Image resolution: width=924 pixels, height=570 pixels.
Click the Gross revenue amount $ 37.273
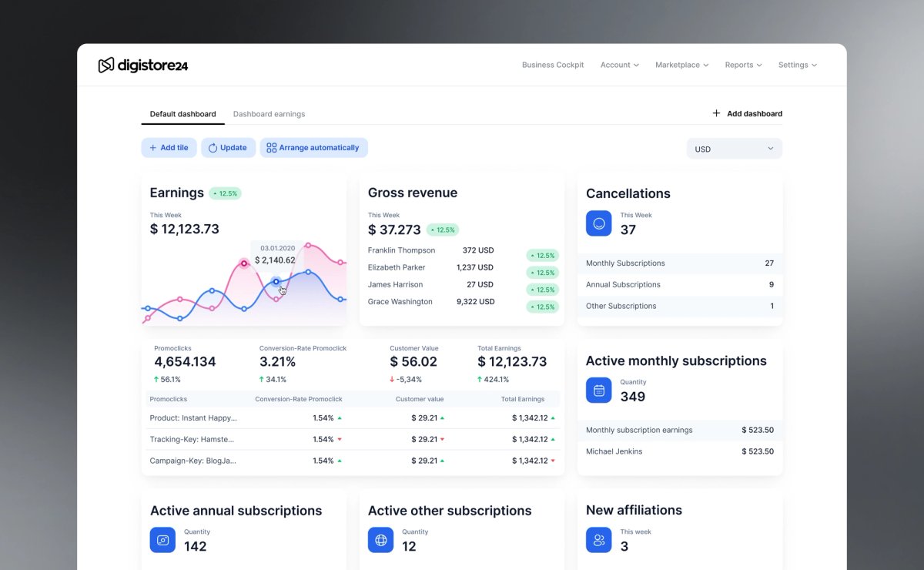(394, 230)
